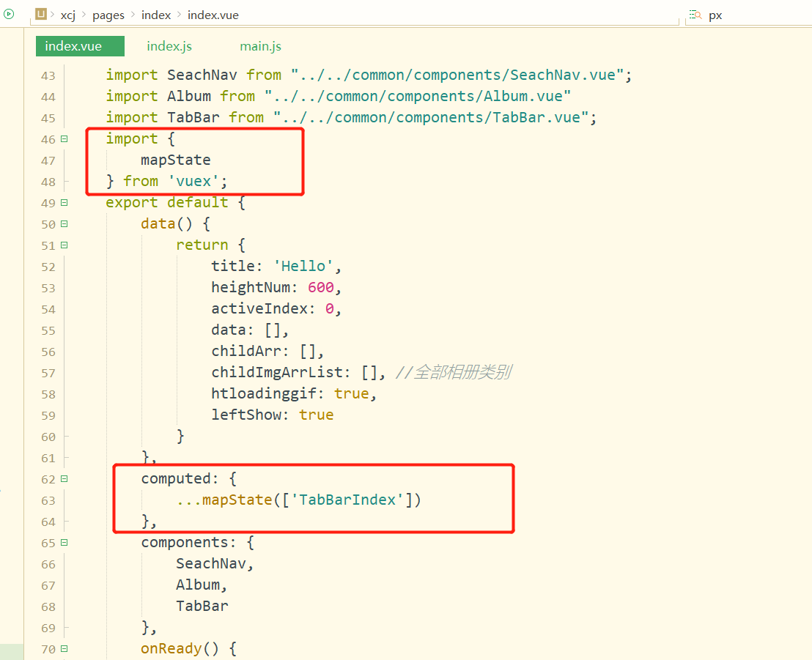
Task: Switch to the index.js tab
Action: tap(169, 46)
